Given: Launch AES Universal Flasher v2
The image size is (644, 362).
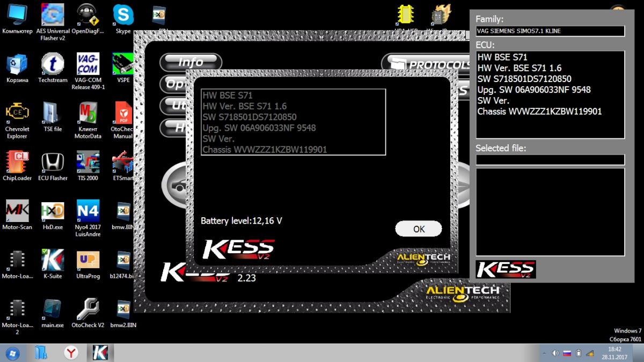Looking at the screenshot, I should tap(53, 23).
